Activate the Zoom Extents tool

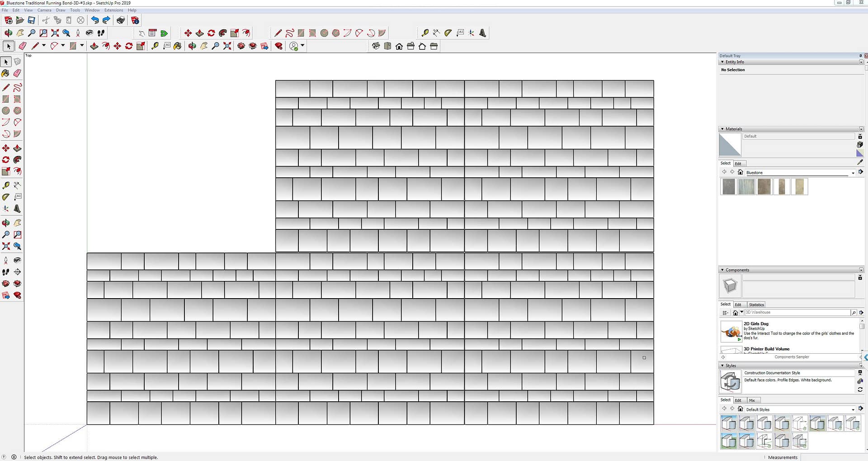(6, 246)
